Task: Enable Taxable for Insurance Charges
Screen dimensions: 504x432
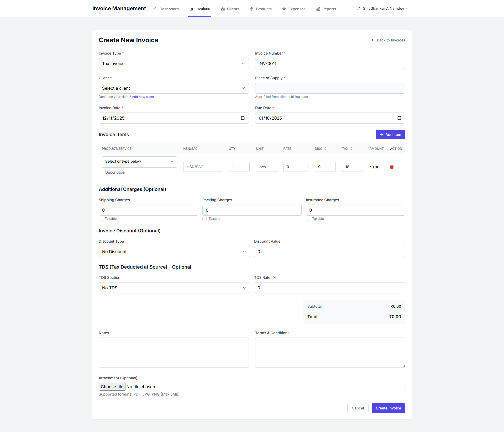Action: [x=308, y=218]
